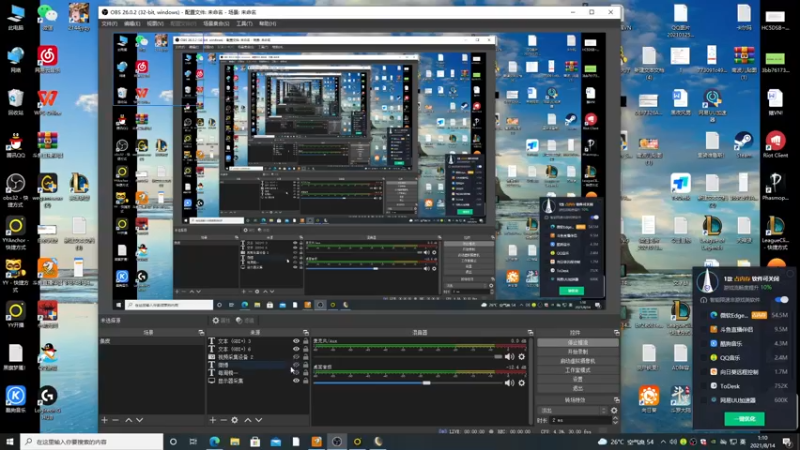Click the taskbar search box

pos(92,441)
